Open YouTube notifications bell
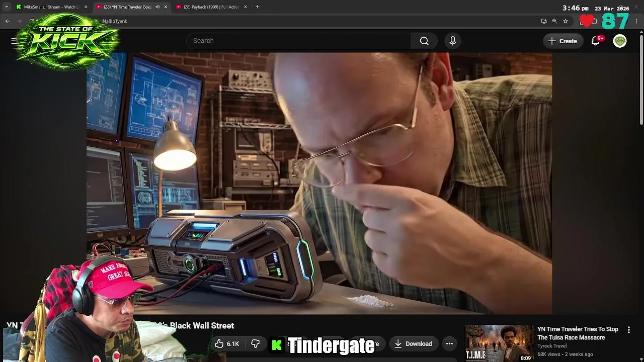Screen dimensions: 644x362 (596, 41)
